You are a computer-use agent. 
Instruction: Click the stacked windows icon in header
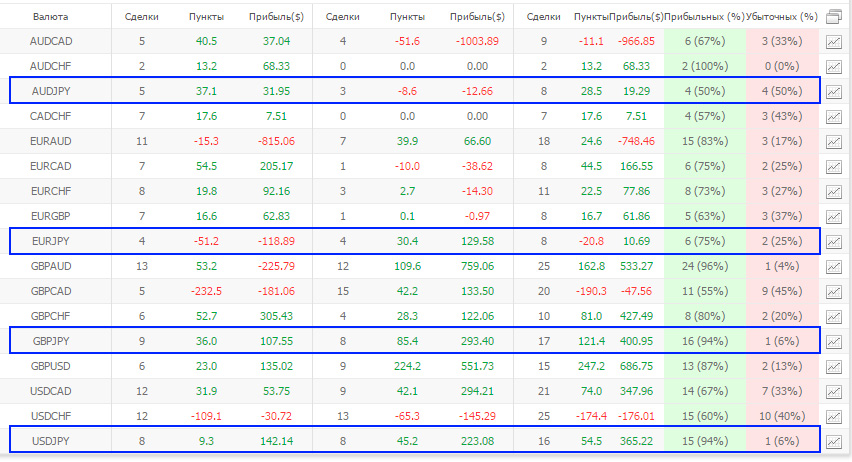click(834, 17)
